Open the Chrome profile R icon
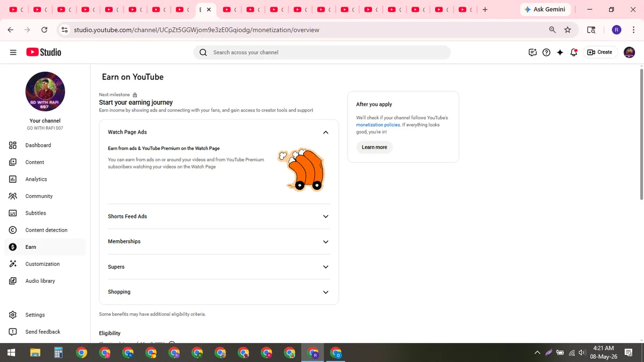644x362 pixels. pos(617,30)
